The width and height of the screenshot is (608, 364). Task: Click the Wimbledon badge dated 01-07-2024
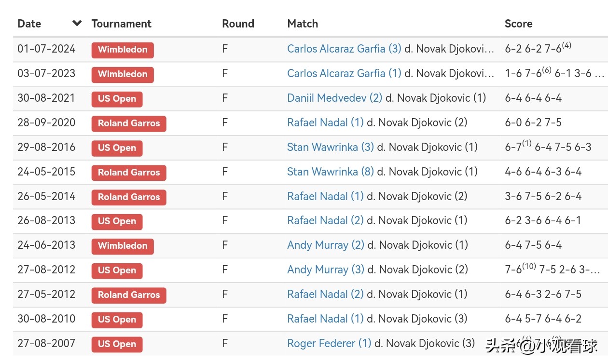coord(123,50)
